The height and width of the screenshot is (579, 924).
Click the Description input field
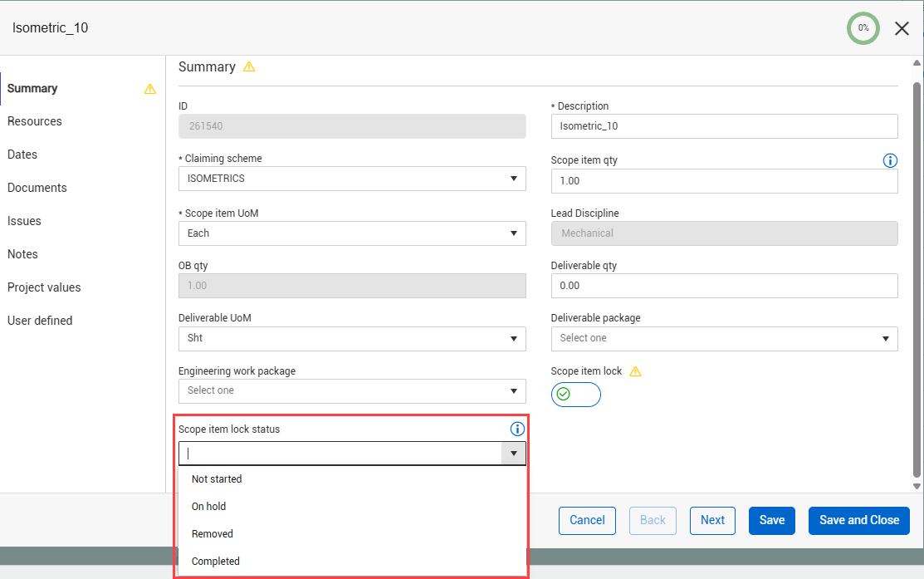click(724, 126)
